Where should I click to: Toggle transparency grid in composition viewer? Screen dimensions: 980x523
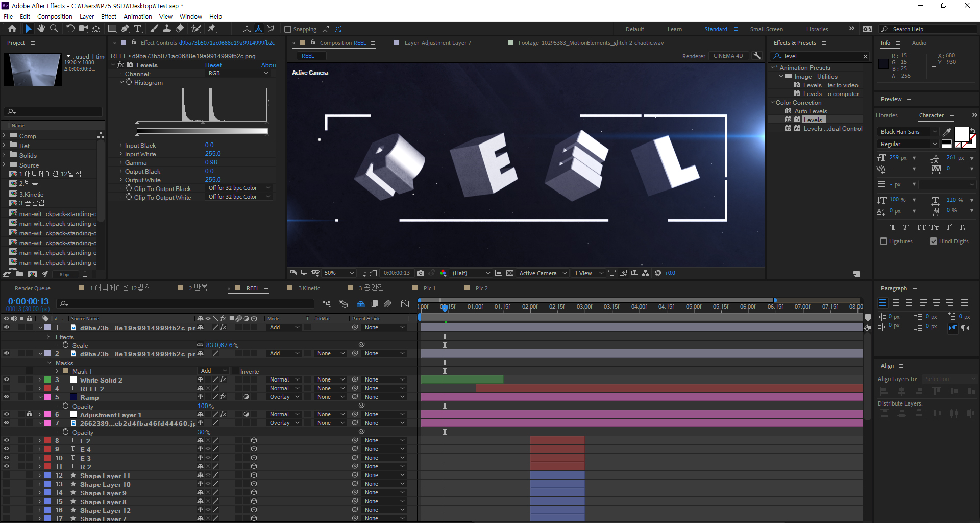point(510,273)
